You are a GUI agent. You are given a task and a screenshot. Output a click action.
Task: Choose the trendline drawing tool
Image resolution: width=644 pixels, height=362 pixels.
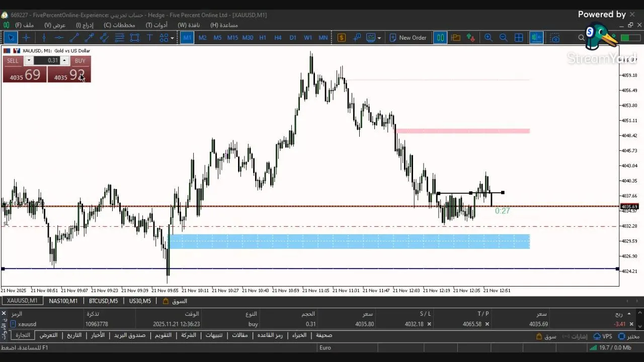tap(74, 38)
